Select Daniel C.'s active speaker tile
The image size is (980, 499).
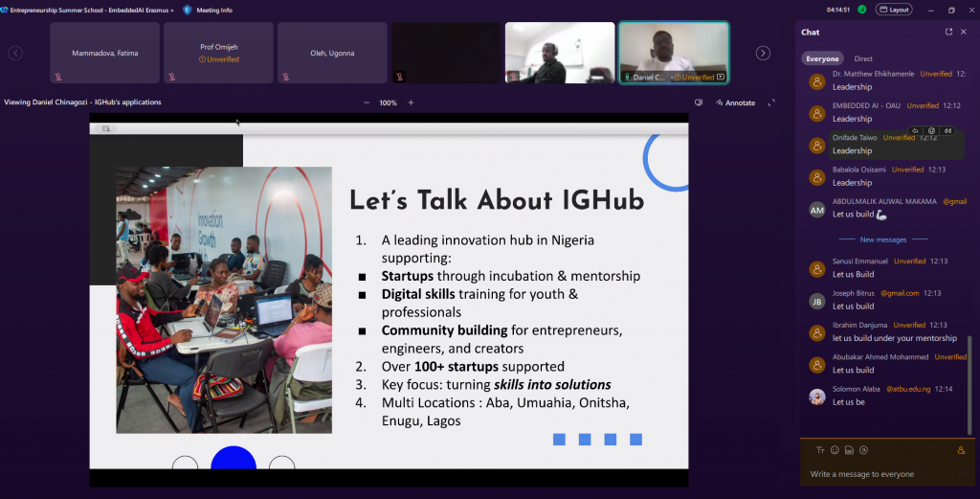pos(674,53)
